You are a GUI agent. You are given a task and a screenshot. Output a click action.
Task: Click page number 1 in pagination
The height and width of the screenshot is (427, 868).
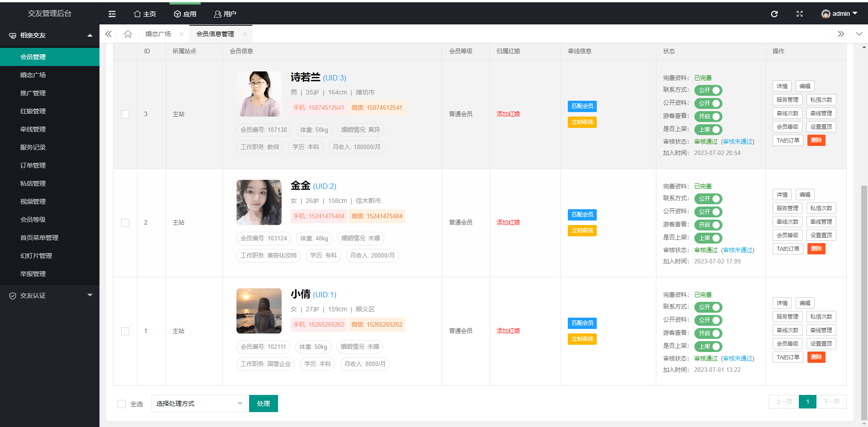pyautogui.click(x=808, y=402)
